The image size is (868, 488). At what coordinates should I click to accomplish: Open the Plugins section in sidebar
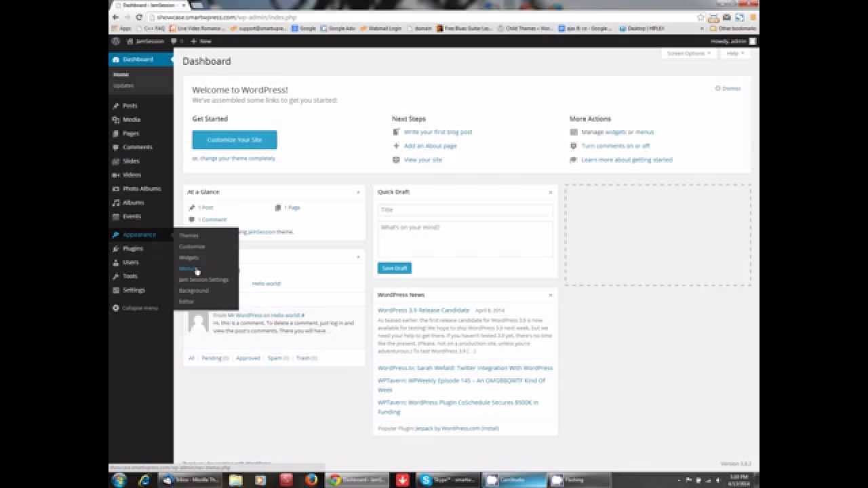[x=133, y=249]
